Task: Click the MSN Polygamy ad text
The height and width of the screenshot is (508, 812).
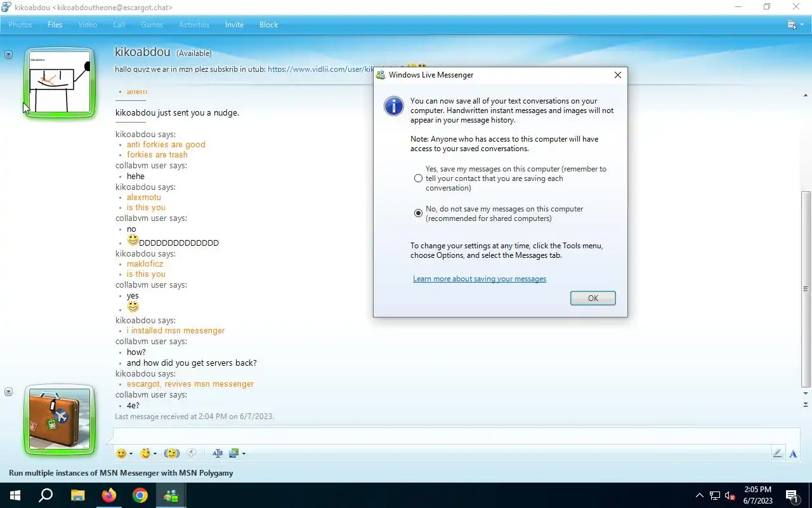Action: [x=121, y=473]
